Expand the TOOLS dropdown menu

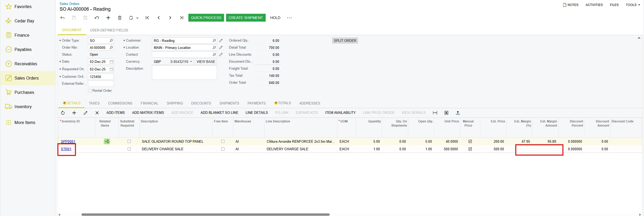(x=633, y=5)
